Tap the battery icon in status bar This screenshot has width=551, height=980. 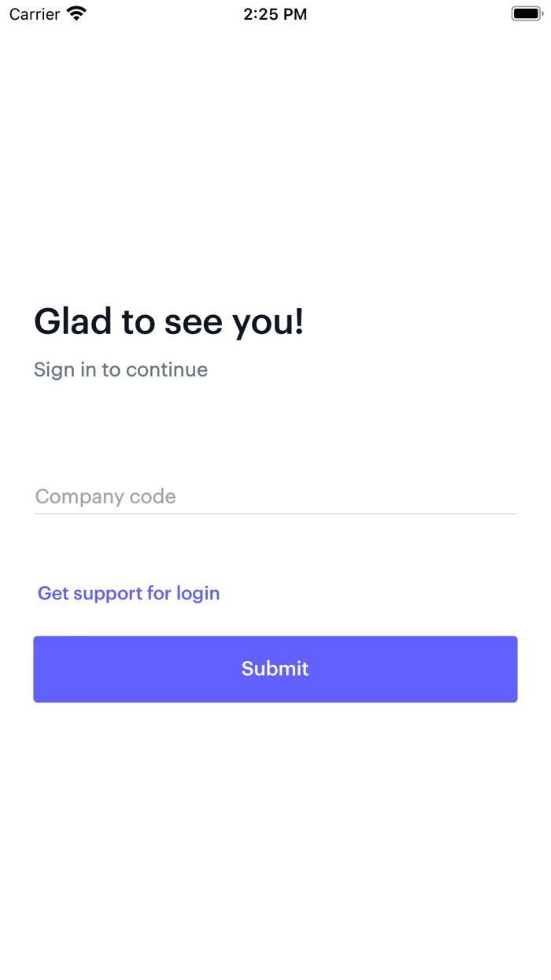pyautogui.click(x=527, y=13)
